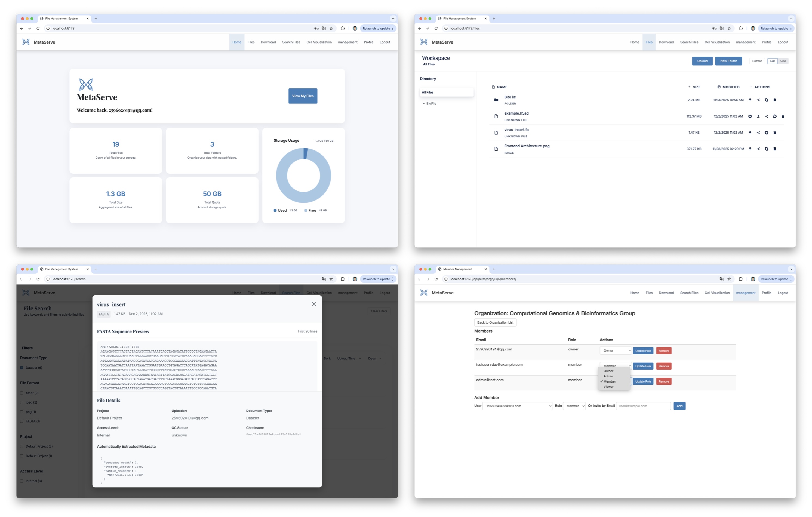
Task: Switch Workspace to Grid view
Action: point(783,61)
